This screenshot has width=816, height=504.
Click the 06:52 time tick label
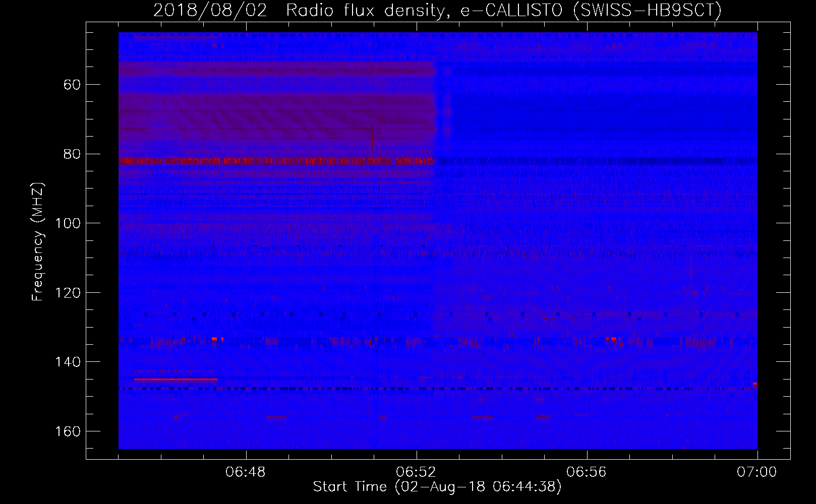click(x=416, y=472)
